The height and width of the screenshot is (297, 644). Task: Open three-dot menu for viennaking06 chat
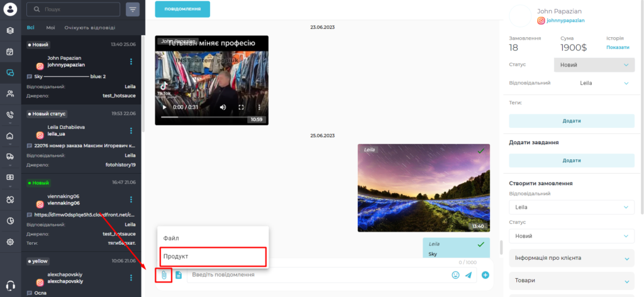[x=131, y=199]
